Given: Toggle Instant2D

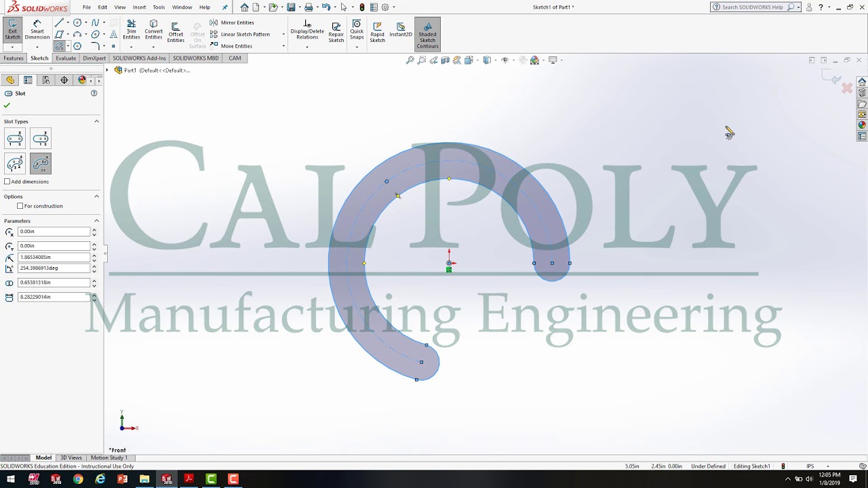Looking at the screenshot, I should [x=401, y=29].
